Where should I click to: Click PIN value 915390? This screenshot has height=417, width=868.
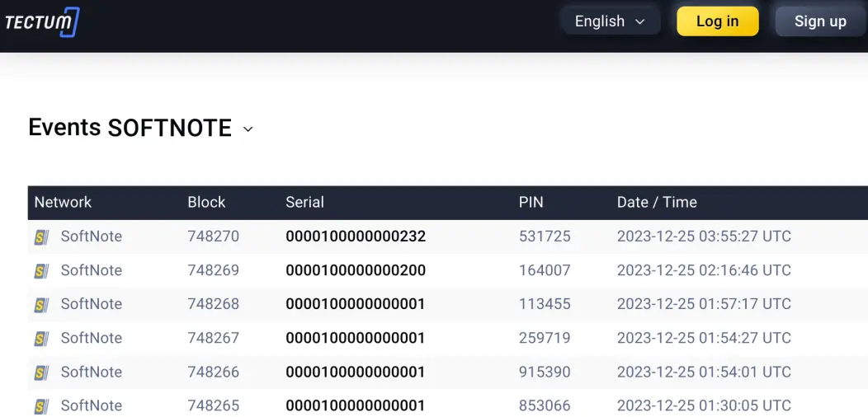(545, 372)
